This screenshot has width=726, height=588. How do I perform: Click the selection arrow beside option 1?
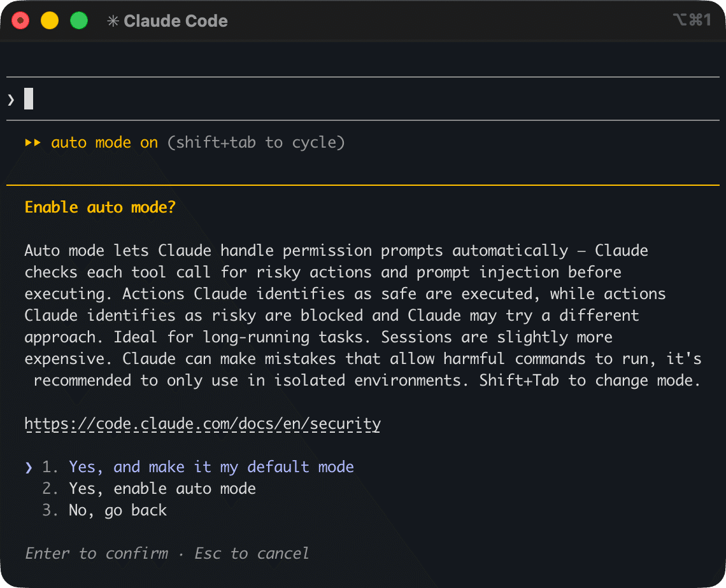[29, 467]
